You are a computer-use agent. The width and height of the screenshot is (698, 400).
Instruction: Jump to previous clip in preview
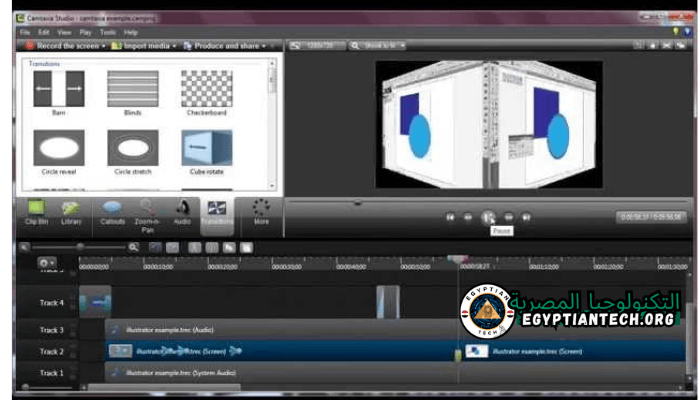click(x=450, y=217)
